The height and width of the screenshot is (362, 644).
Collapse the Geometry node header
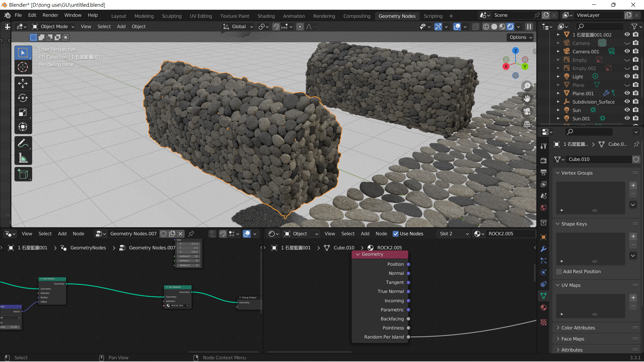(358, 254)
